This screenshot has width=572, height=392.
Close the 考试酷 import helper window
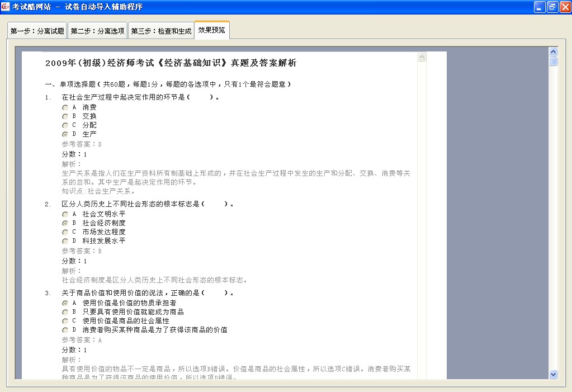(565, 7)
